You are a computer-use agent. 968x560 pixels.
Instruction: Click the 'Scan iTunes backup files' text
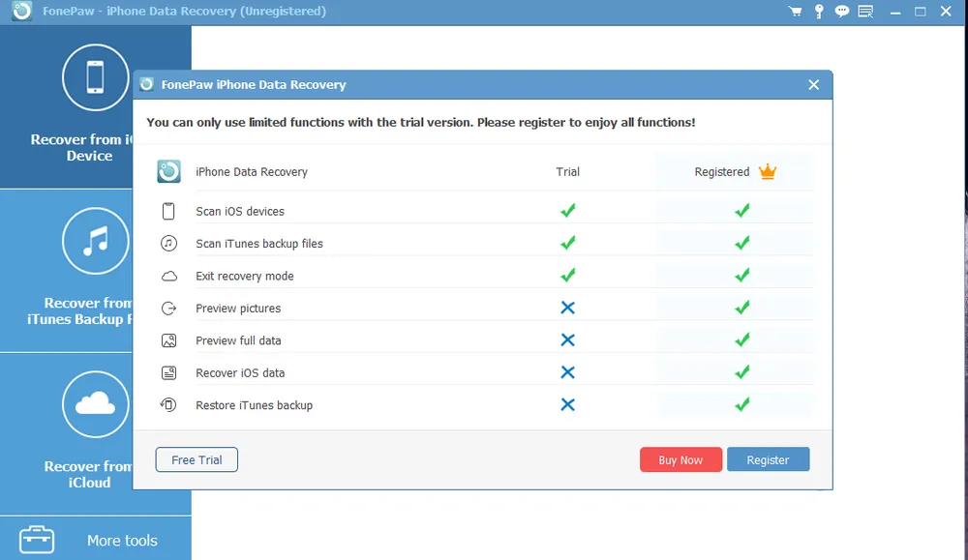259,243
